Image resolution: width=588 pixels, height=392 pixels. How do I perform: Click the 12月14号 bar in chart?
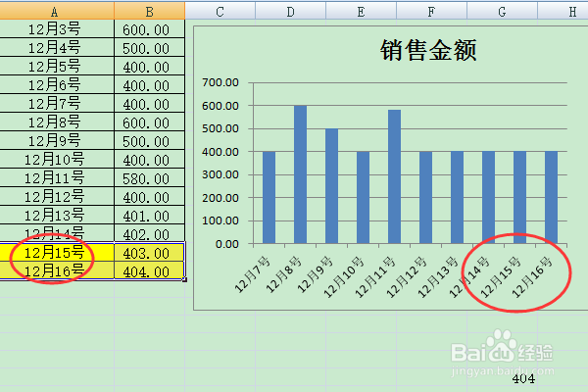click(x=488, y=198)
